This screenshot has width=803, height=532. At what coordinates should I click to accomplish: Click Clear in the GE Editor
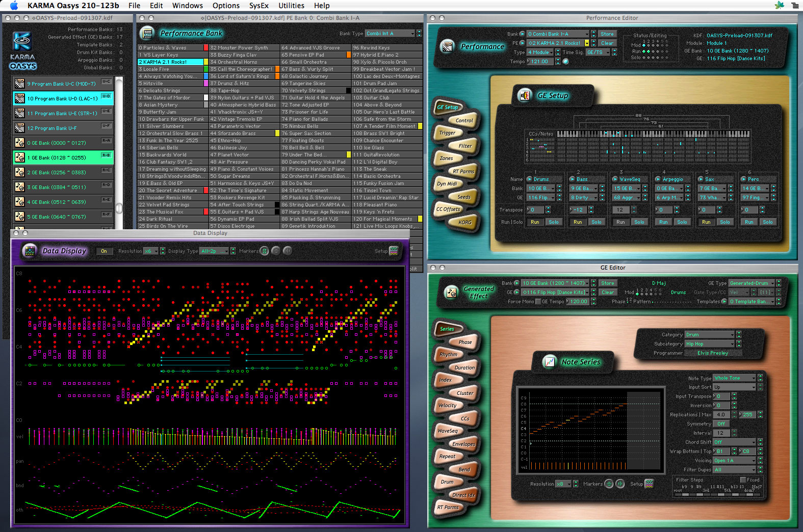click(607, 292)
